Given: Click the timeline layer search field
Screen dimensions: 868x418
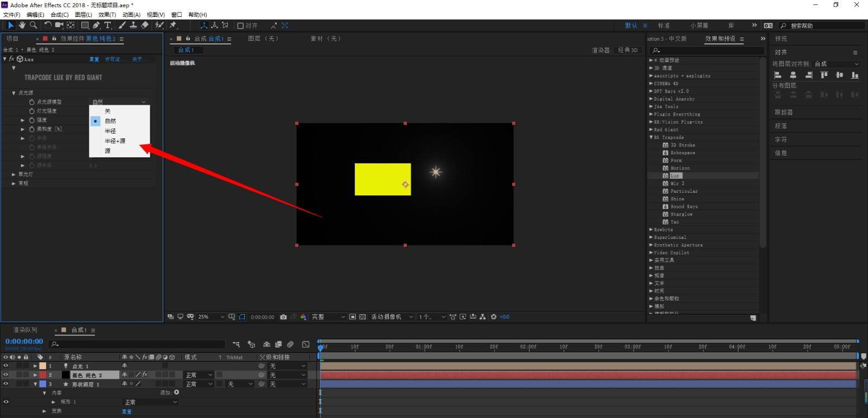Looking at the screenshot, I should tap(137, 344).
